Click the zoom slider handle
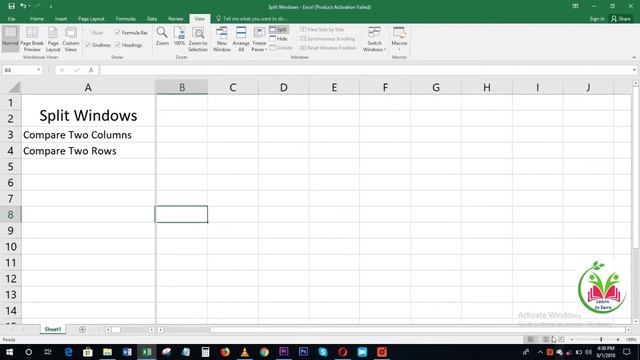 click(601, 340)
